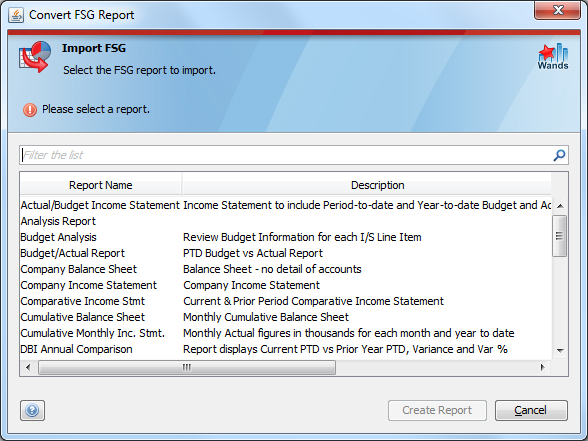
Task: Select the Budget Analysis report row
Action: tap(286, 237)
